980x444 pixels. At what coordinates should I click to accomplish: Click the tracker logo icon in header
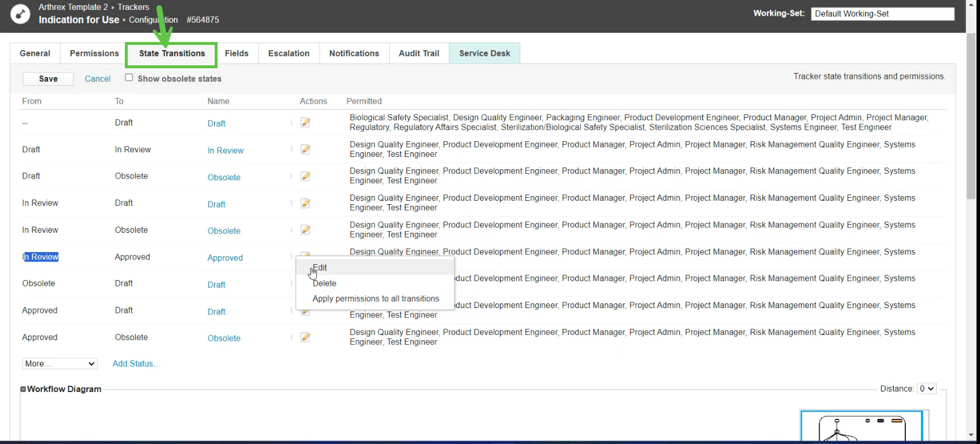point(20,14)
